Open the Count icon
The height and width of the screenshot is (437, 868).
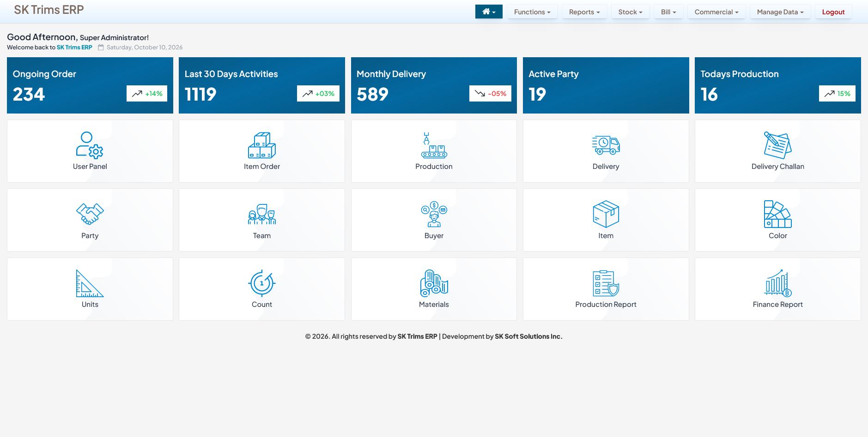point(262,283)
